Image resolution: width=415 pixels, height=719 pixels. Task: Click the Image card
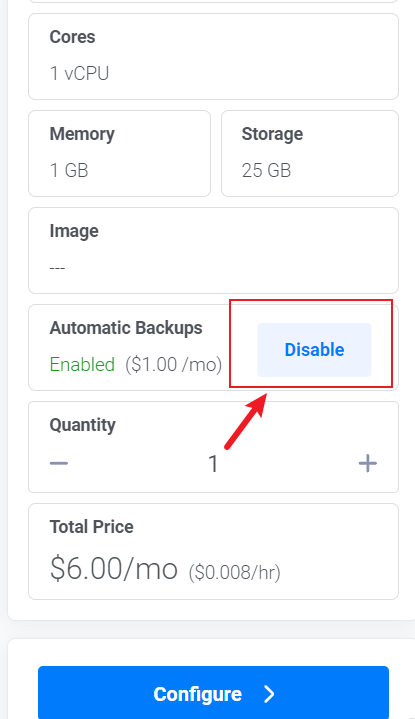click(x=213, y=250)
